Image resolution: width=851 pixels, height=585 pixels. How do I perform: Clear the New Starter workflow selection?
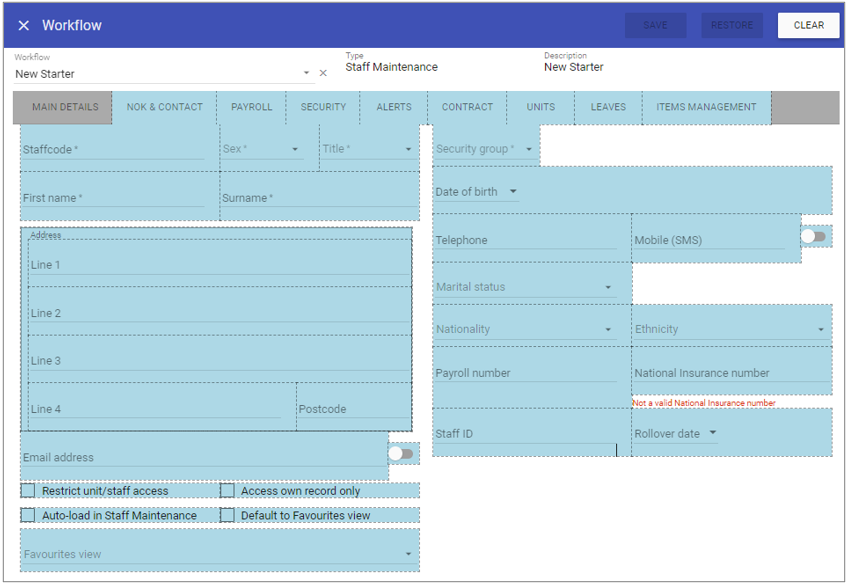click(x=323, y=73)
